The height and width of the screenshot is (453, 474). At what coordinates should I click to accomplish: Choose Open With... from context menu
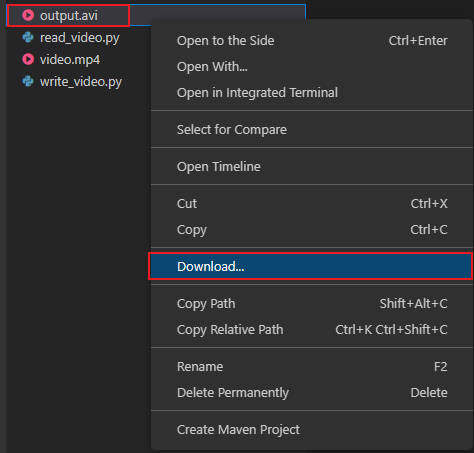(x=312, y=67)
